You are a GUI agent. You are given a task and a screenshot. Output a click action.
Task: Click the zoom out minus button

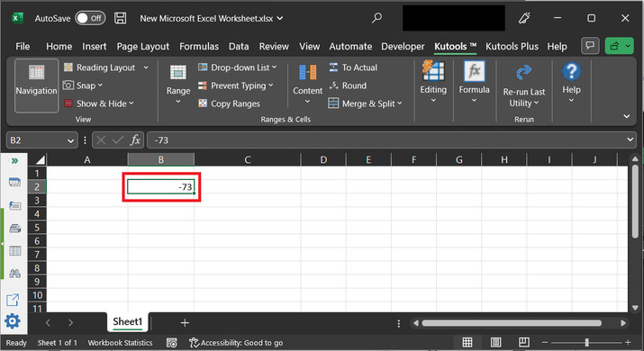tap(545, 342)
